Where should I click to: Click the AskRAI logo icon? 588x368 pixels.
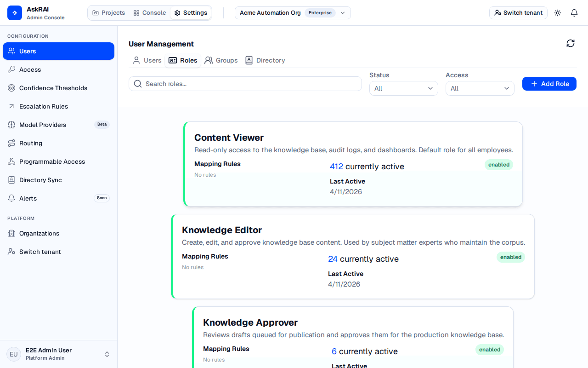click(15, 13)
